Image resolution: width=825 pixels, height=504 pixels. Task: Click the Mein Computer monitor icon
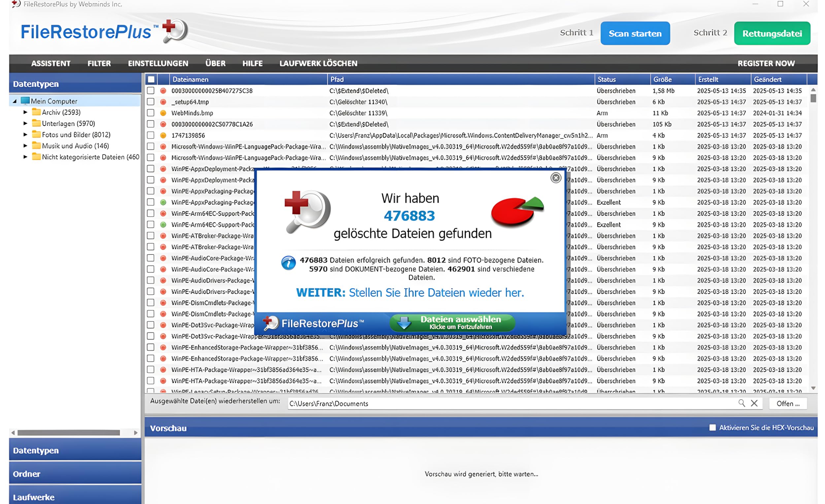[x=25, y=101]
